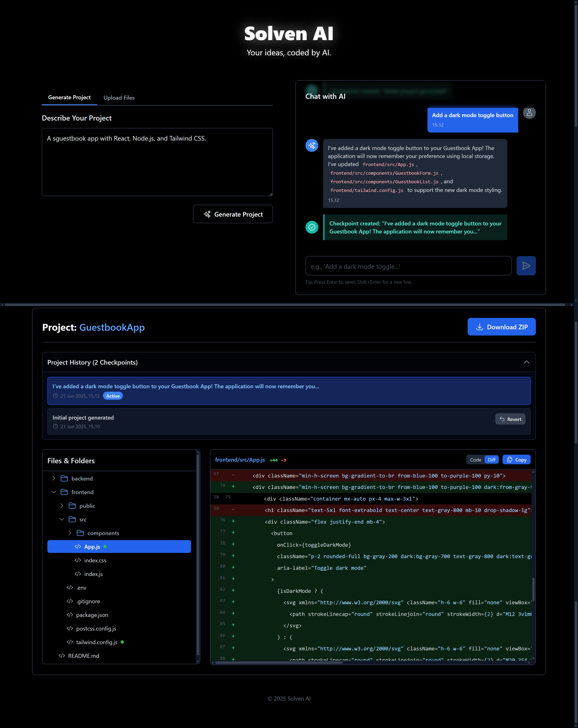
Task: Click the user avatar icon in chat
Action: point(529,113)
